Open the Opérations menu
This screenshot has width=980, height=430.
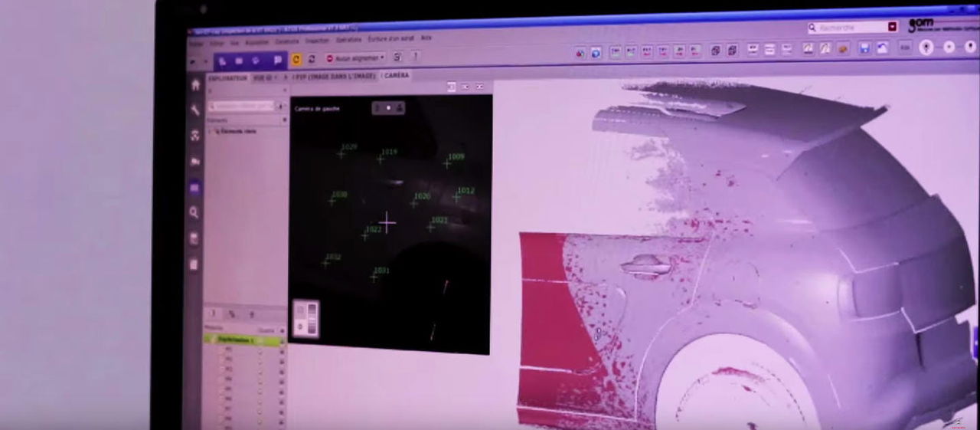(x=348, y=40)
